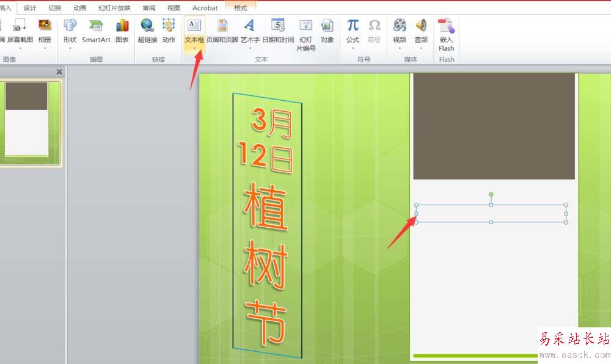Expand the 公式 dropdown arrow
This screenshot has width=611, height=364.
[x=353, y=48]
